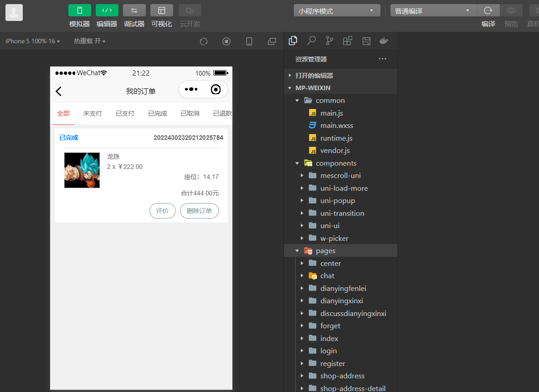Click the Dragon Ball movie thumbnail

(x=82, y=170)
